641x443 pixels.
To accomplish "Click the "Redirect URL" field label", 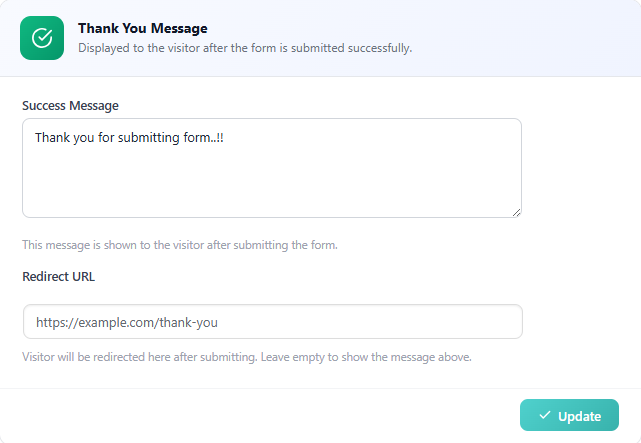I will (x=58, y=277).
